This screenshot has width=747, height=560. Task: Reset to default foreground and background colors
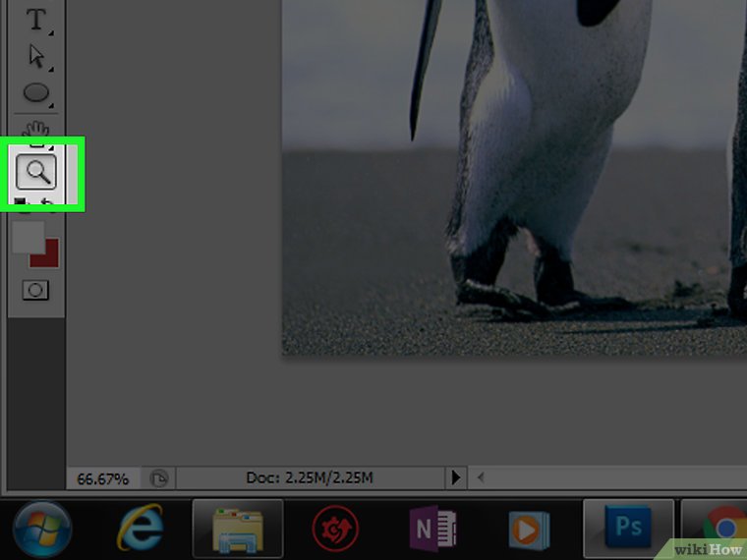(x=20, y=203)
